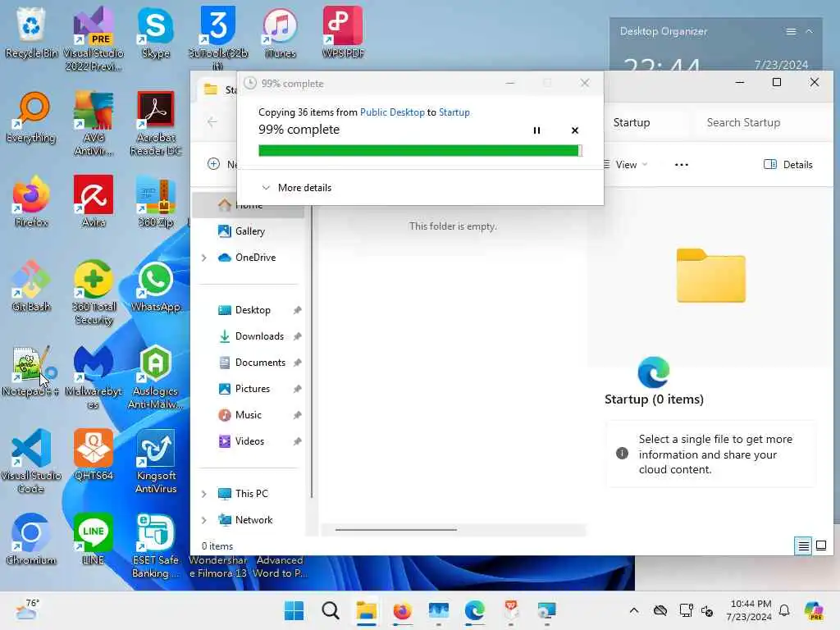This screenshot has width=840, height=630.
Task: Open Microsoft Edge from the taskbar
Action: pos(475,610)
